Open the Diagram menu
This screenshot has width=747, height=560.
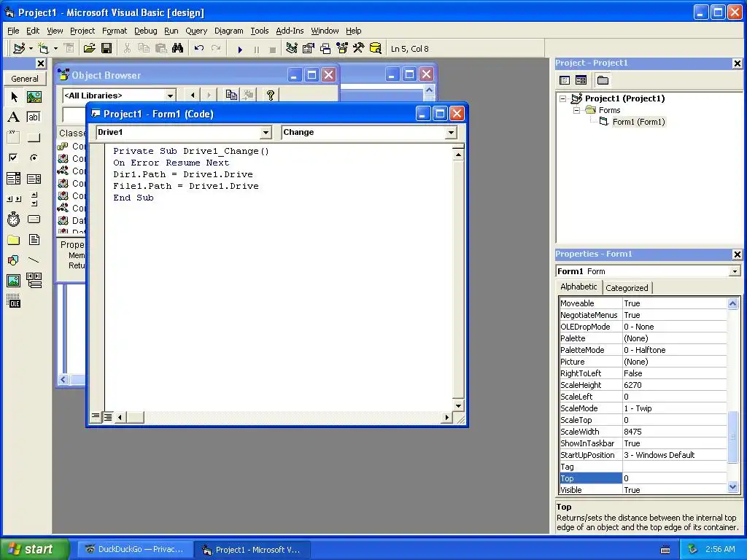[228, 31]
